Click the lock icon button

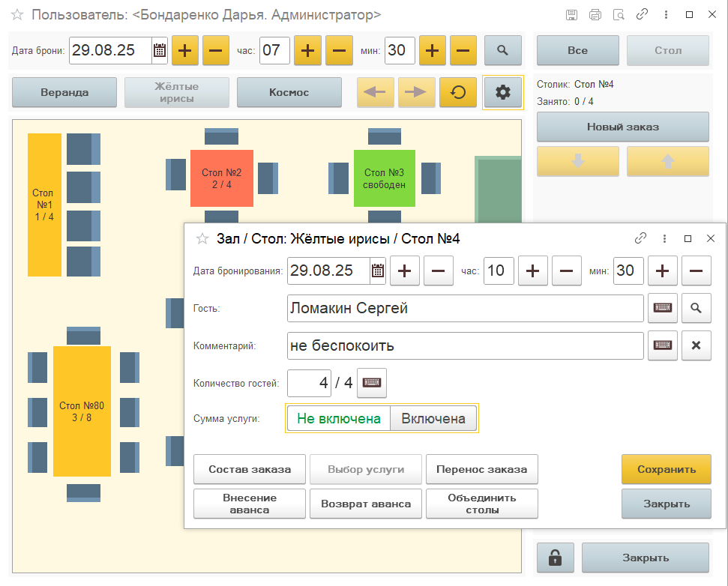(x=556, y=558)
